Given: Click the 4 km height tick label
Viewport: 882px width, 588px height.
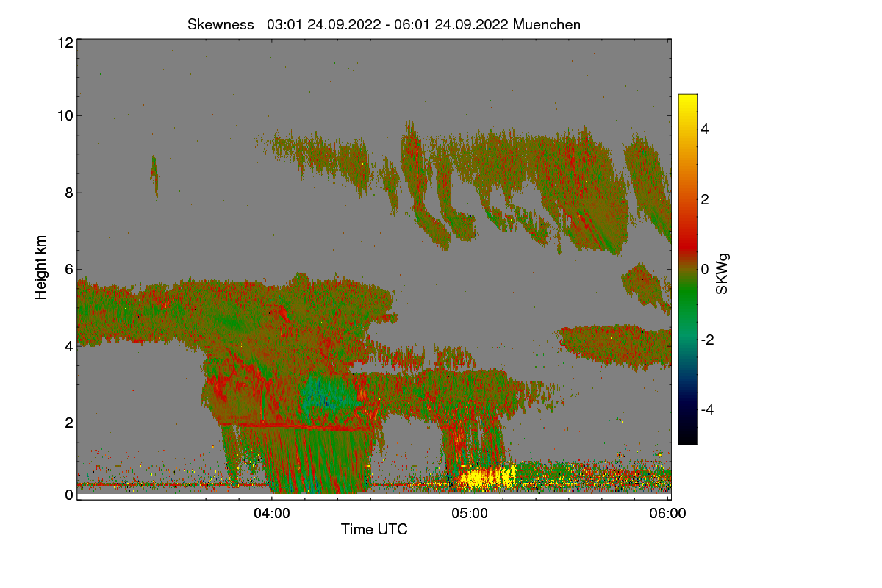Looking at the screenshot, I should (69, 345).
